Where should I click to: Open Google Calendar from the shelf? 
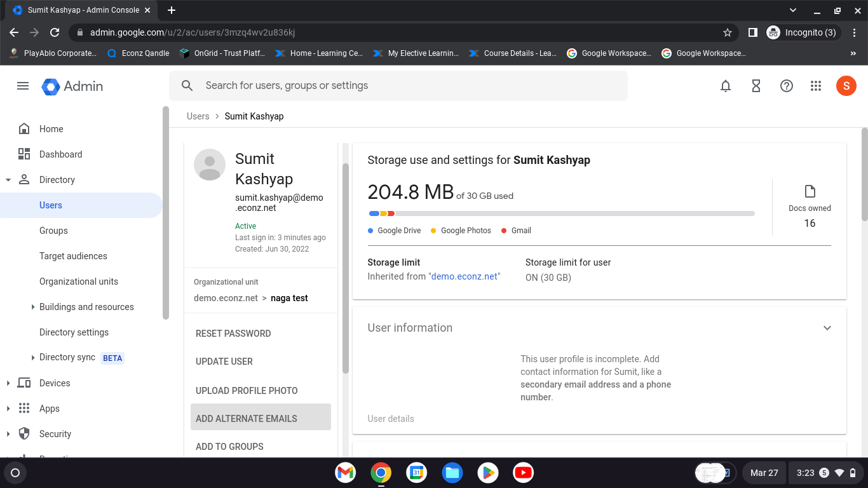[x=417, y=473]
